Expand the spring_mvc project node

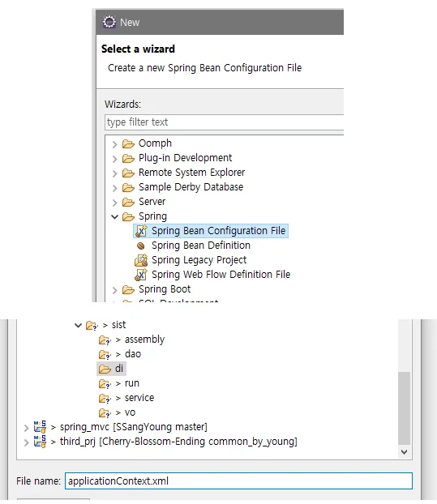point(27,428)
